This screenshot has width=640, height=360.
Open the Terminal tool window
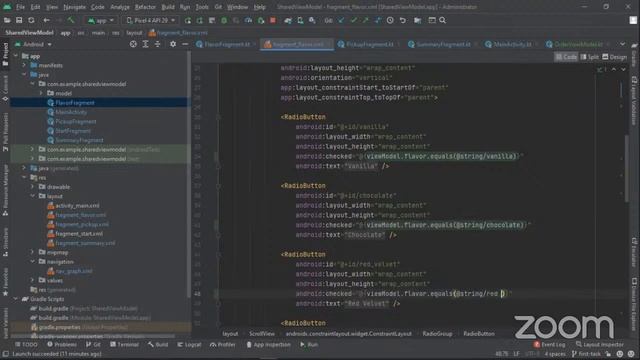point(124,345)
